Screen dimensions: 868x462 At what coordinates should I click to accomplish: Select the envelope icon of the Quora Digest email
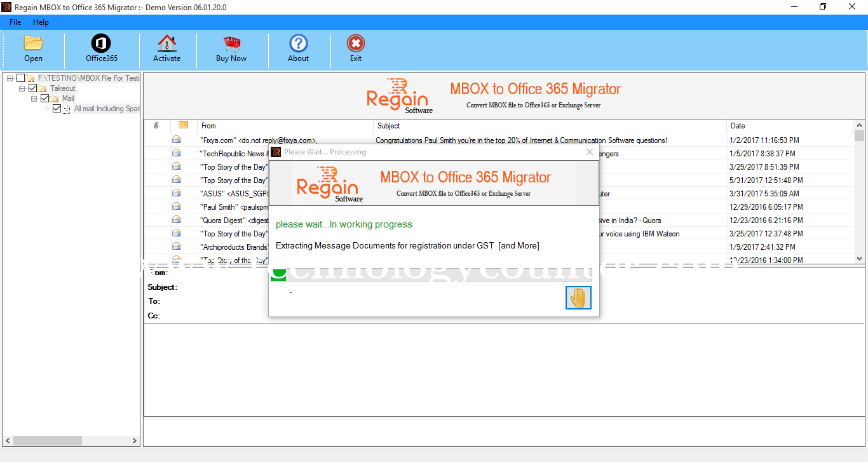click(x=177, y=220)
